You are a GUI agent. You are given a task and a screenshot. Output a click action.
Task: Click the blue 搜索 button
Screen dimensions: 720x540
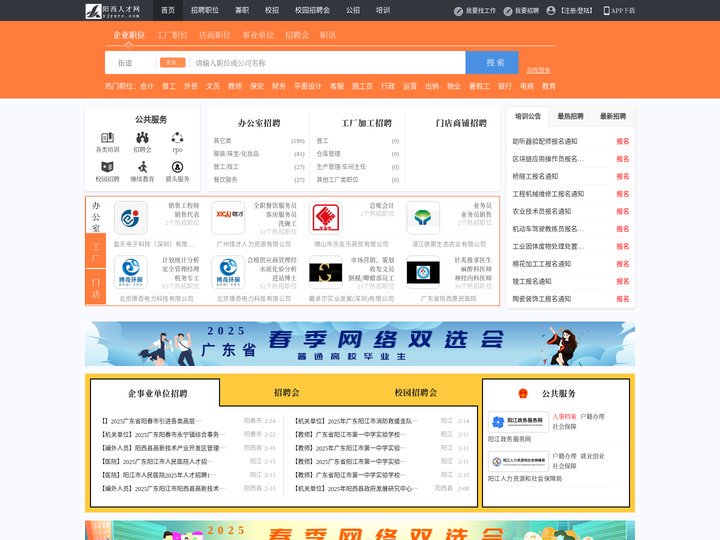click(492, 62)
